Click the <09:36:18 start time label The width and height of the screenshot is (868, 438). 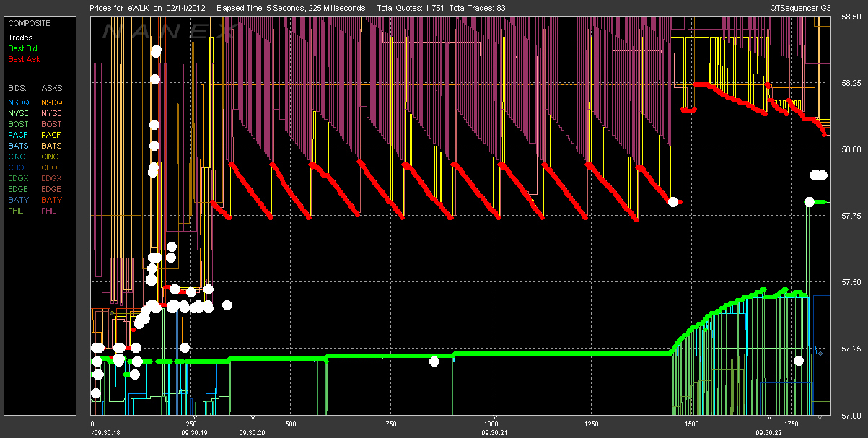pyautogui.click(x=104, y=433)
